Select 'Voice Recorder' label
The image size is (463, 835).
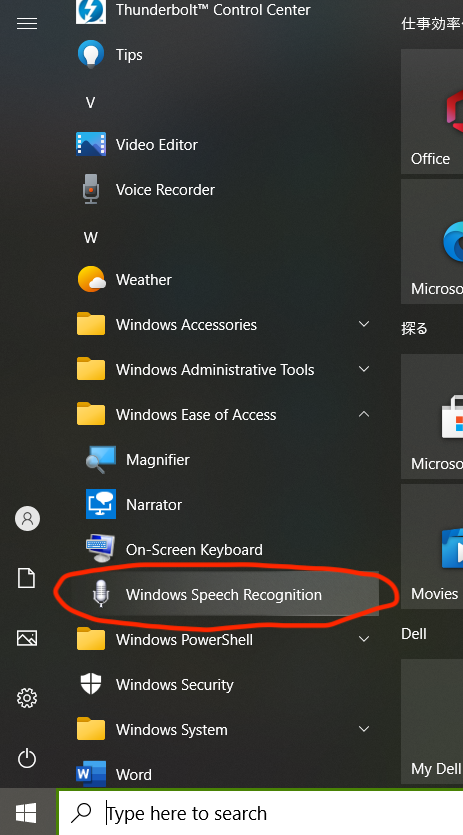(165, 190)
